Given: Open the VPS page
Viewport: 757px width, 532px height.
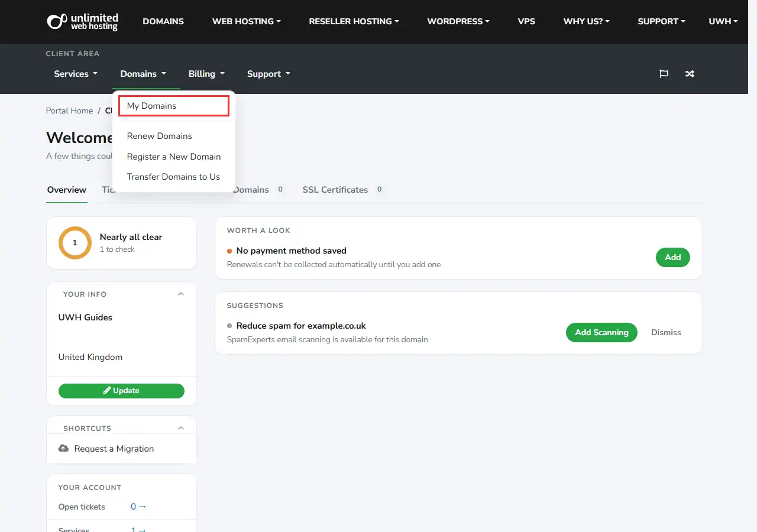Looking at the screenshot, I should (x=526, y=21).
